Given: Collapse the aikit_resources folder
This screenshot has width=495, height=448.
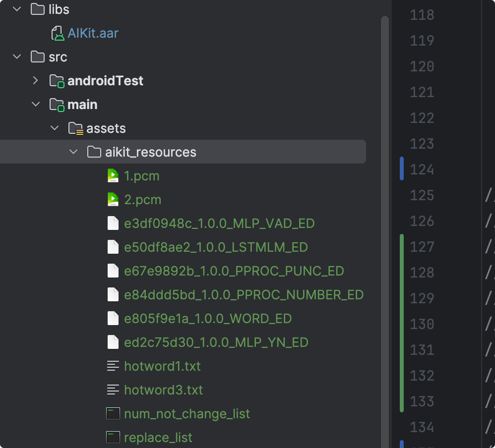Looking at the screenshot, I should point(73,152).
